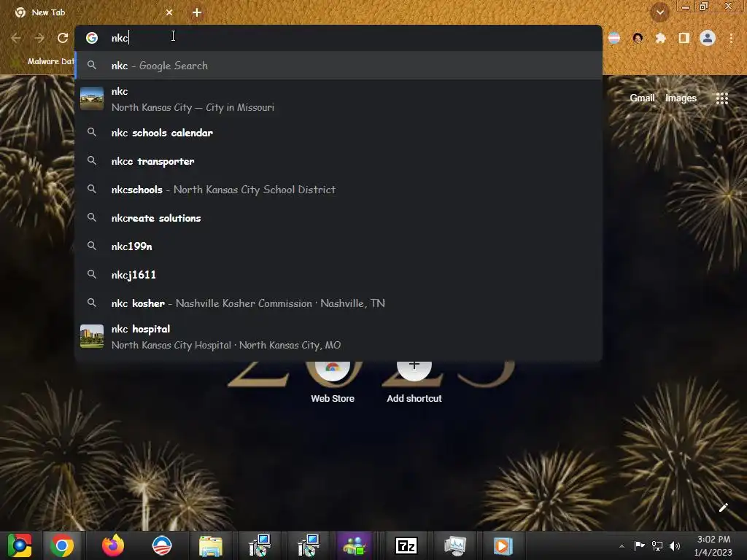Open the Obama logo app in taskbar
Viewport: 747px width, 560px height.
coord(162,545)
